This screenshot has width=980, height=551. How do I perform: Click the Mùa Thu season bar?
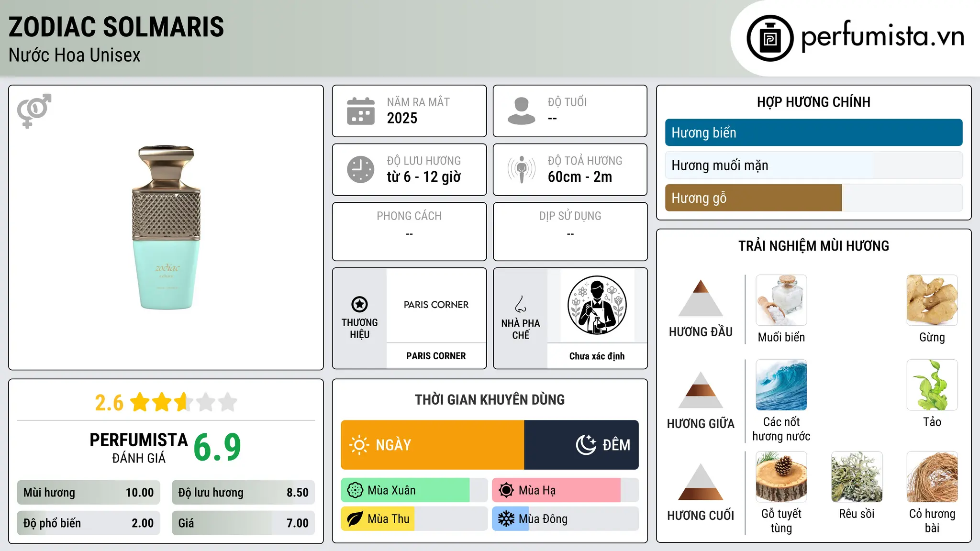point(414,519)
